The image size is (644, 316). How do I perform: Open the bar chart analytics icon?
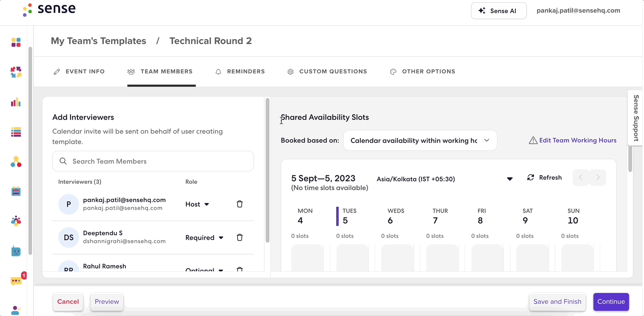16,102
